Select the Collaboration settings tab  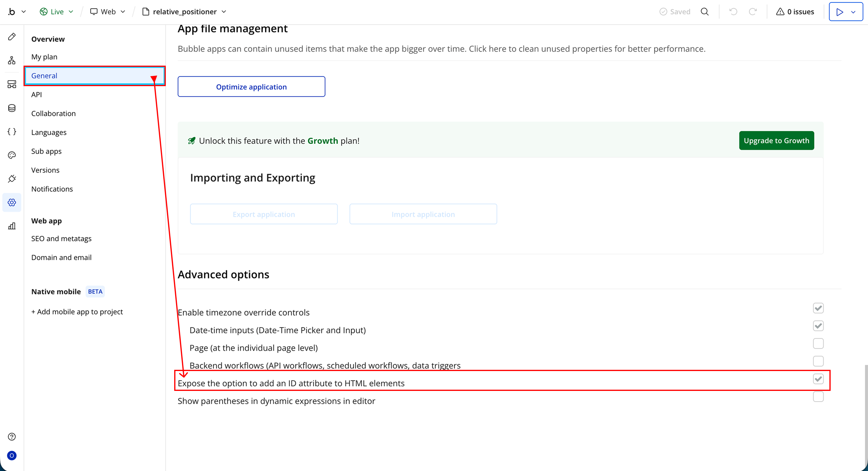pyautogui.click(x=54, y=114)
